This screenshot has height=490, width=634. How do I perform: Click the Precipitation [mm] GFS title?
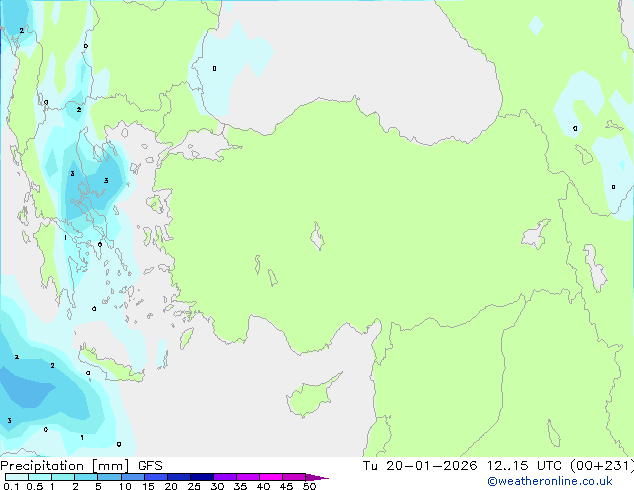(x=81, y=466)
